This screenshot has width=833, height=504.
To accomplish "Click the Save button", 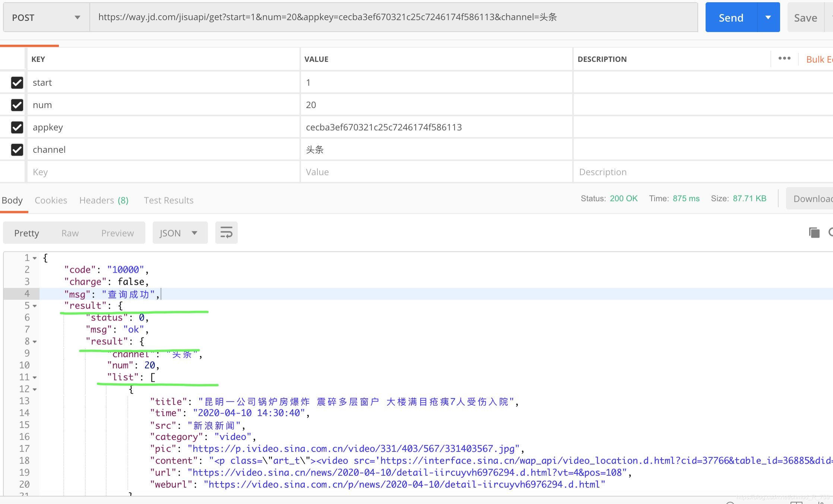I will (x=805, y=18).
